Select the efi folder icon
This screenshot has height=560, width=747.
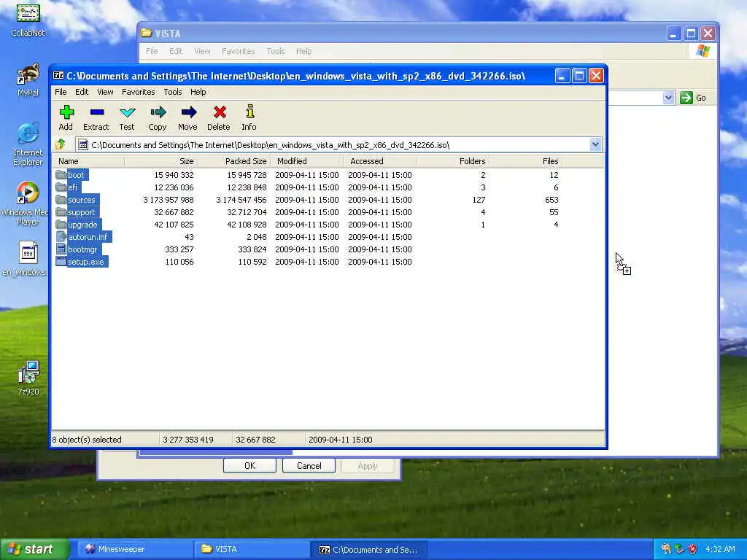click(61, 187)
